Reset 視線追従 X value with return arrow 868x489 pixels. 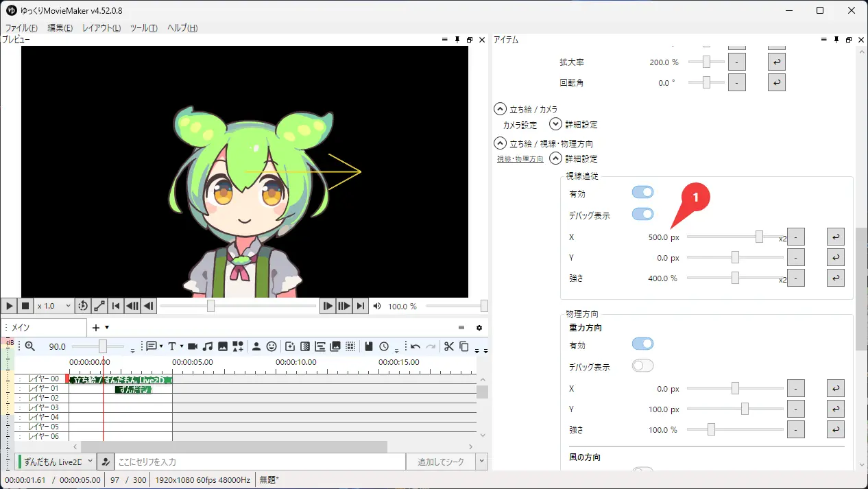point(835,237)
